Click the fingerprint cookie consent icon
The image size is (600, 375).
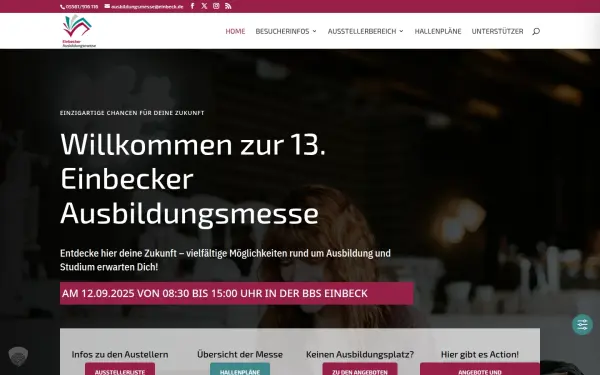pyautogui.click(x=18, y=356)
